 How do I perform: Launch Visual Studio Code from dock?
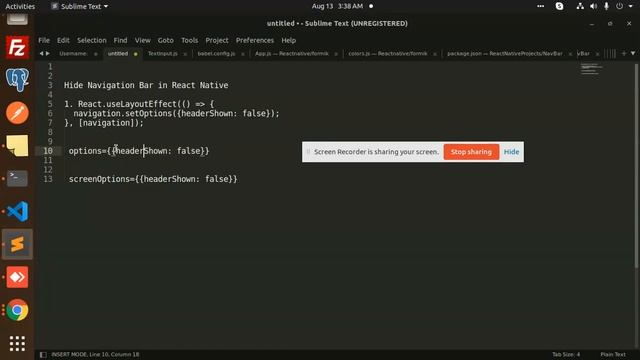pyautogui.click(x=17, y=211)
